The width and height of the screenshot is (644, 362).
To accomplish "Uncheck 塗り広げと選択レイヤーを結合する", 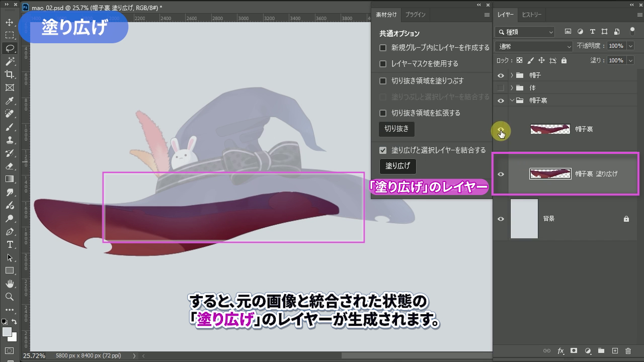I will coord(383,150).
